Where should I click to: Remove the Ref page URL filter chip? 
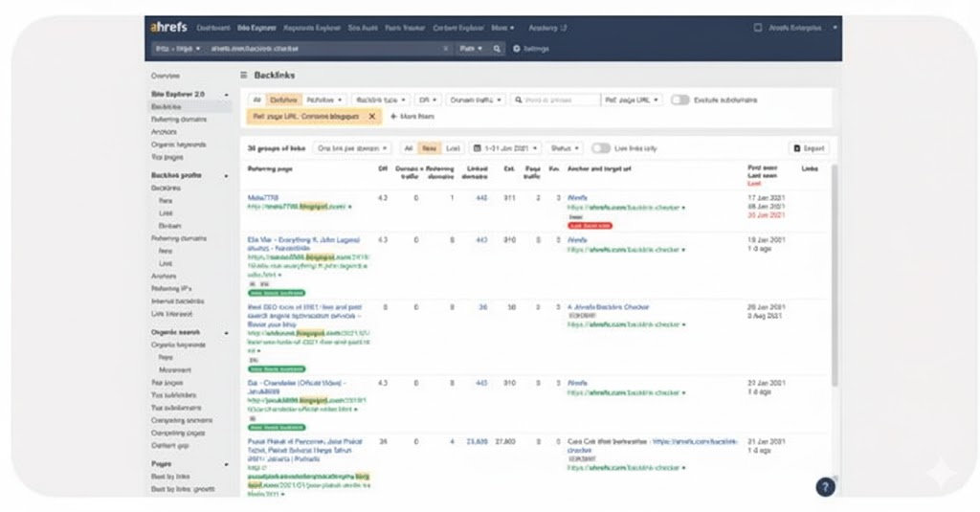(x=372, y=116)
